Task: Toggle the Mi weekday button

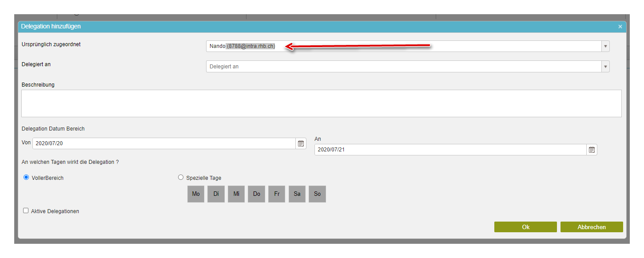Action: tap(236, 194)
